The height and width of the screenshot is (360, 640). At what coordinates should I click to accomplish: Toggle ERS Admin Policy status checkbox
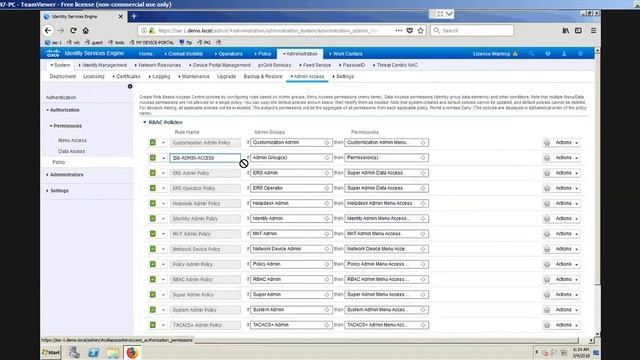[153, 173]
